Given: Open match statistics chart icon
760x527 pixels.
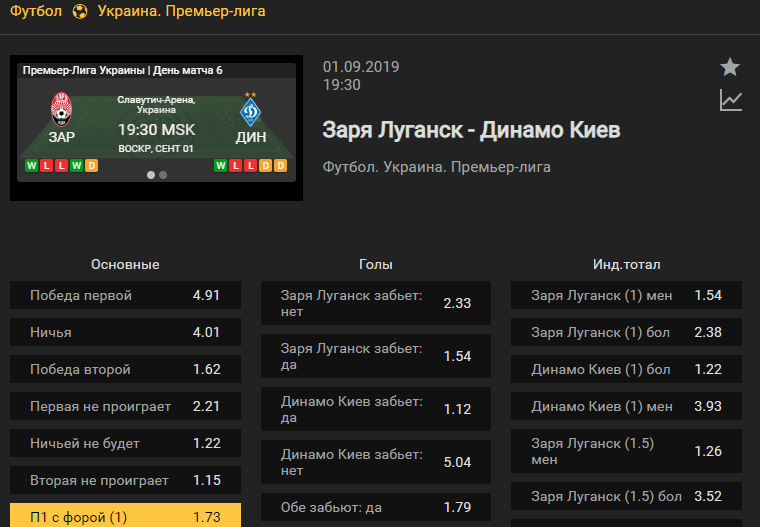Looking at the screenshot, I should (730, 100).
